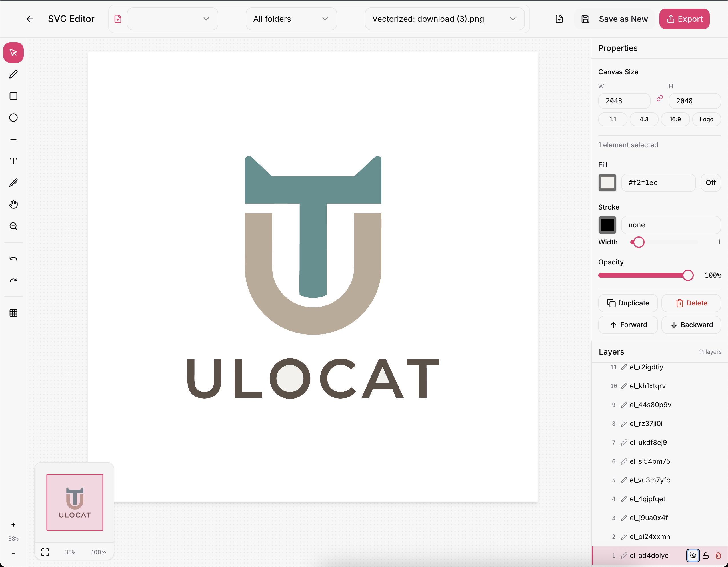This screenshot has height=567, width=728.
Task: Select the Zoom magnifier tool
Action: (x=13, y=226)
